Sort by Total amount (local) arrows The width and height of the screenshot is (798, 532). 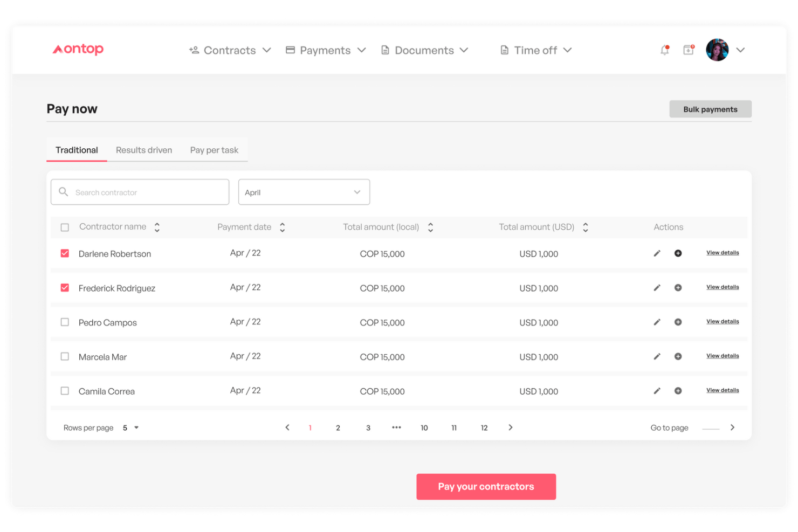(x=430, y=227)
